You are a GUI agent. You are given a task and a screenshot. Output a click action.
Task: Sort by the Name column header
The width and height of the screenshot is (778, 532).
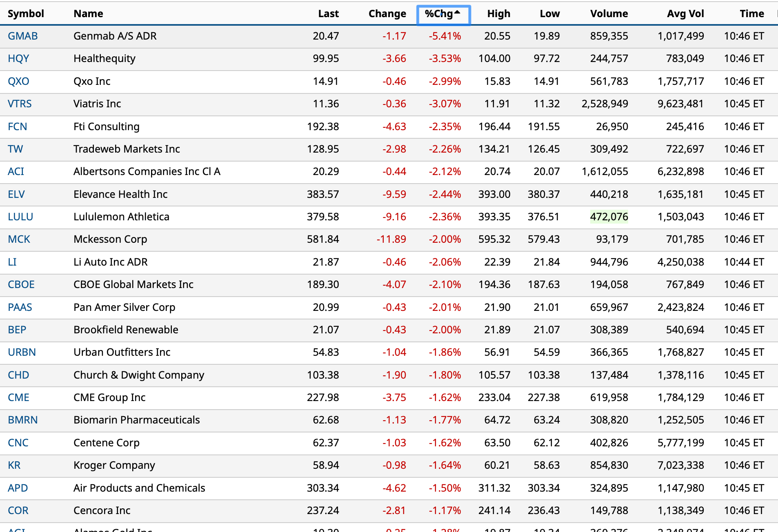click(88, 14)
